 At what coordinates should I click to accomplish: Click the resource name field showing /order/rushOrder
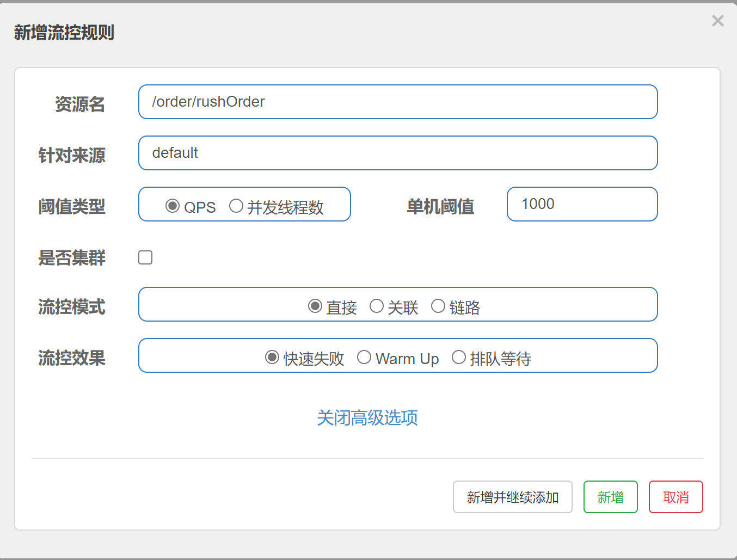[x=398, y=102]
